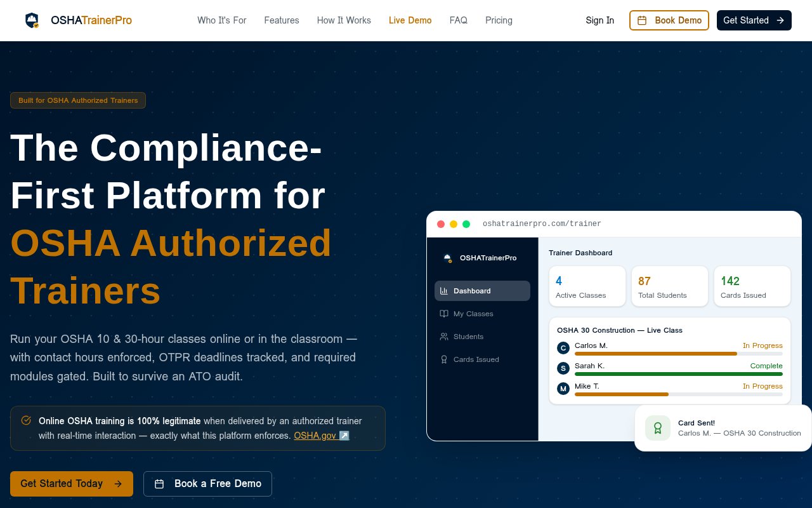
Task: Click the checkmark badge icon in legitimacy notice
Action: click(x=26, y=420)
